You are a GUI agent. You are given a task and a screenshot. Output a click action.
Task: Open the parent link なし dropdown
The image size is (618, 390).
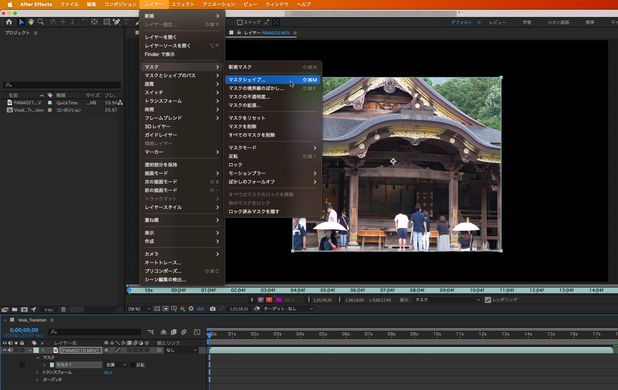pos(181,350)
